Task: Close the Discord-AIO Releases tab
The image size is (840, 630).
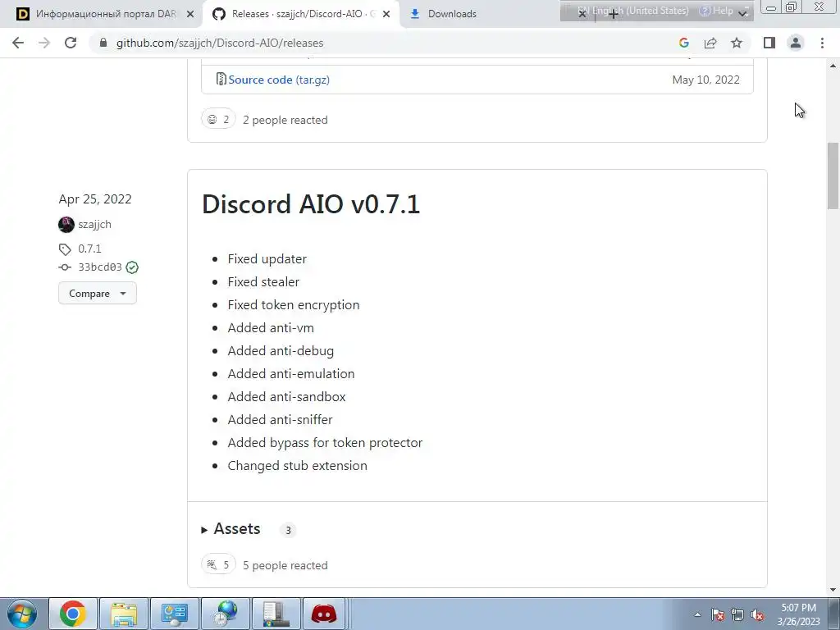Action: coord(386,14)
